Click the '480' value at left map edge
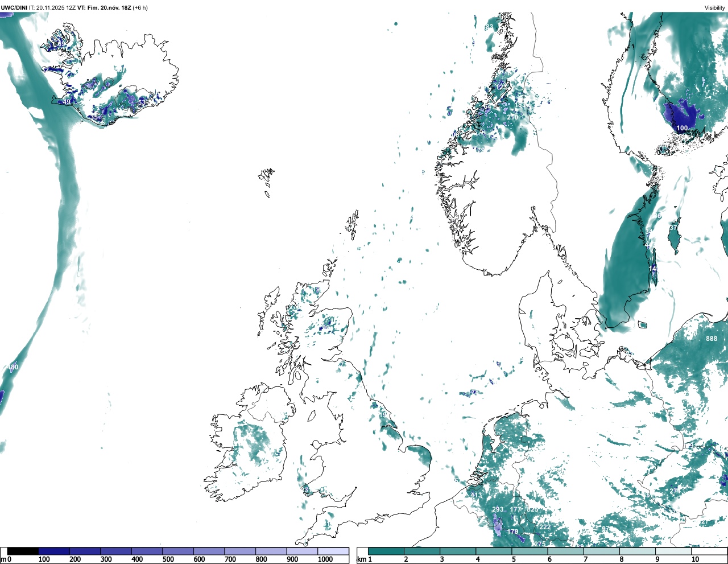 13,367
